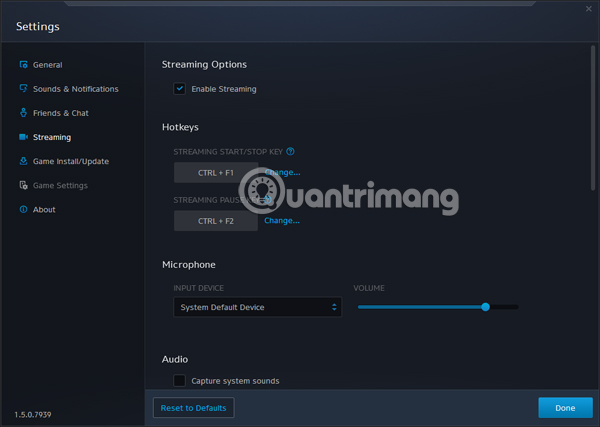Click the settings vertical scrollbar
This screenshot has width=600, height=427.
pos(593,117)
